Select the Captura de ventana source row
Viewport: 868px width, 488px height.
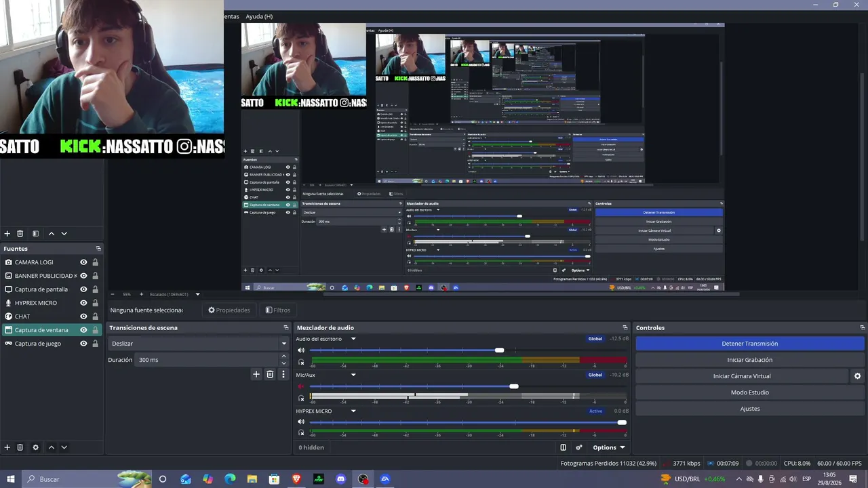(x=52, y=330)
